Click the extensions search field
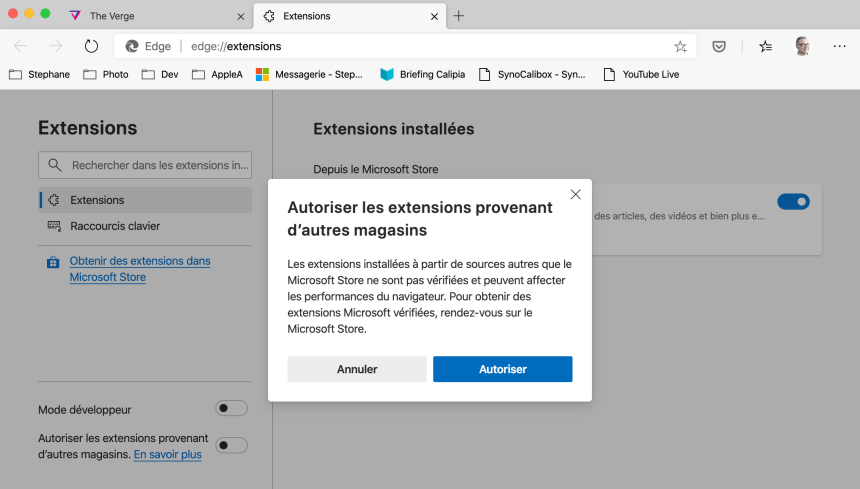This screenshot has height=489, width=860. [x=146, y=165]
